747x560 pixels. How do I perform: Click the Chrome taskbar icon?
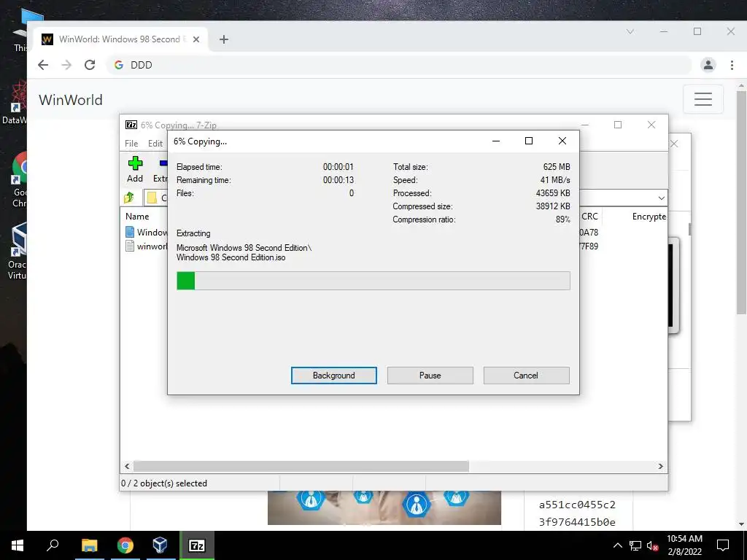pos(125,545)
